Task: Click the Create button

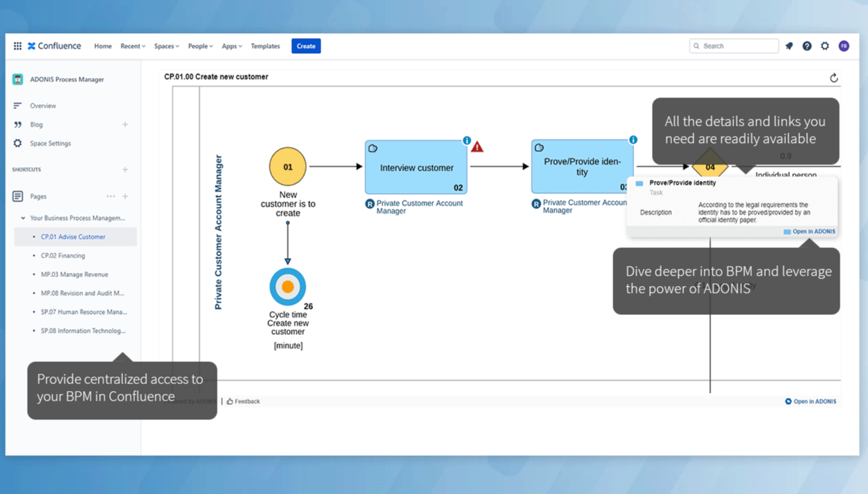Action: click(306, 46)
